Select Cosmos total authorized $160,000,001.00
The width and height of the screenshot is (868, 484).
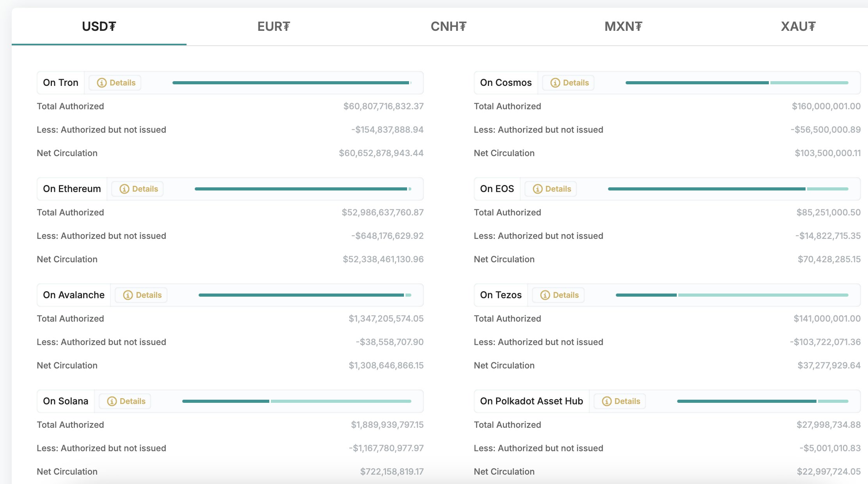pyautogui.click(x=826, y=106)
